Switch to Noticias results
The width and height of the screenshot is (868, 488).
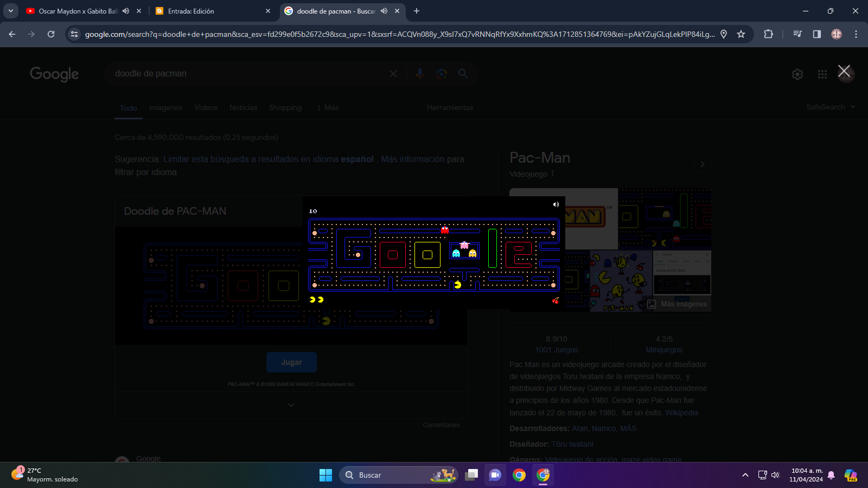tap(244, 108)
